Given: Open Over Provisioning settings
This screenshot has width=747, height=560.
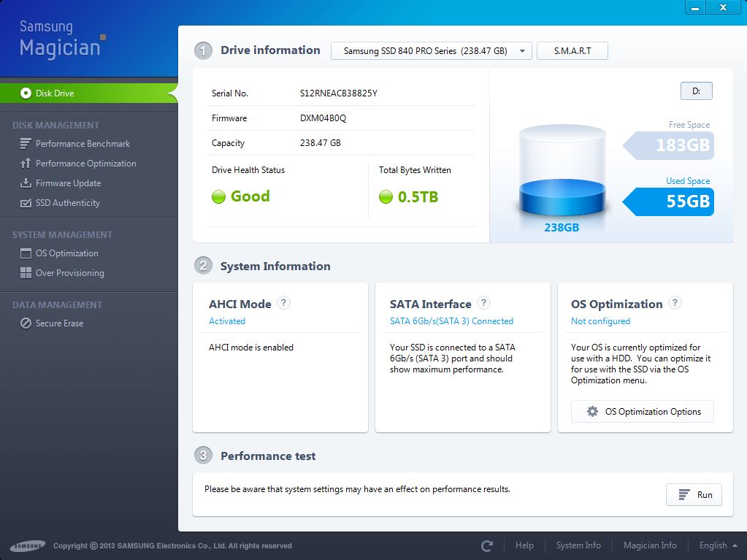Looking at the screenshot, I should point(69,273).
